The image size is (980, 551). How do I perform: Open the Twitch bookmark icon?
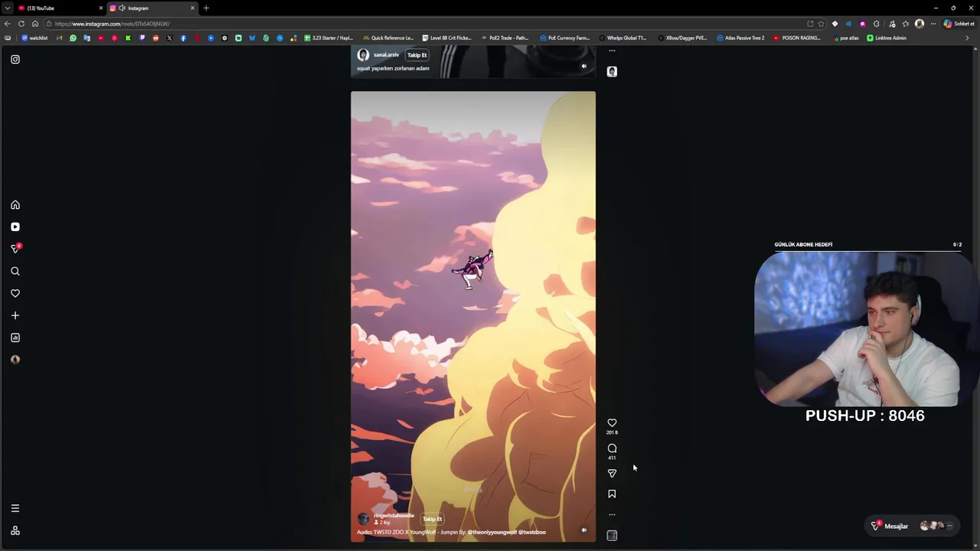click(x=142, y=37)
